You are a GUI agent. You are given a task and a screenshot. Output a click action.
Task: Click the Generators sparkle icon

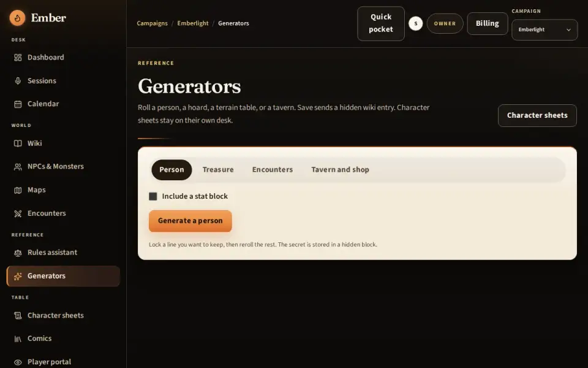18,276
